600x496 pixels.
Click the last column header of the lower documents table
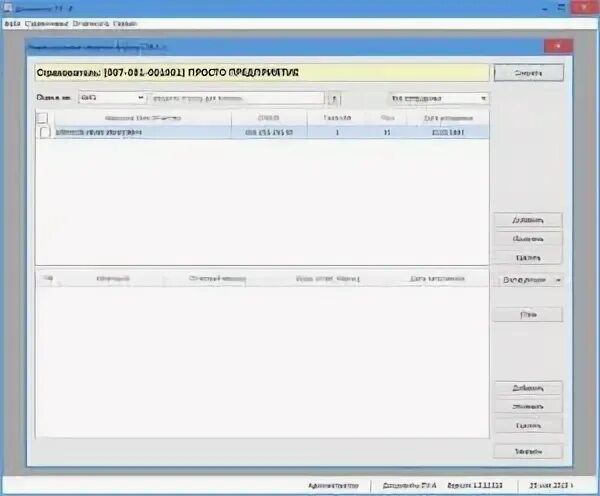tap(437, 279)
